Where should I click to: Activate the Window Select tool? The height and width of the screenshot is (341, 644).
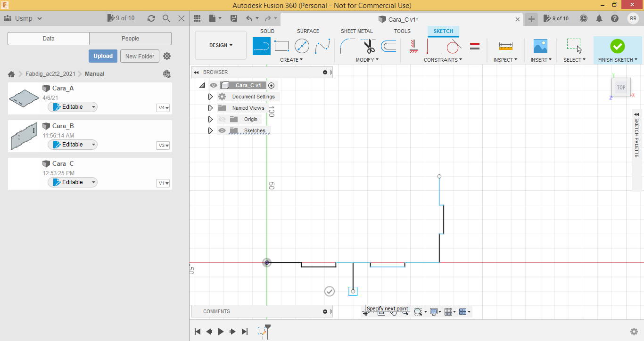(x=574, y=46)
